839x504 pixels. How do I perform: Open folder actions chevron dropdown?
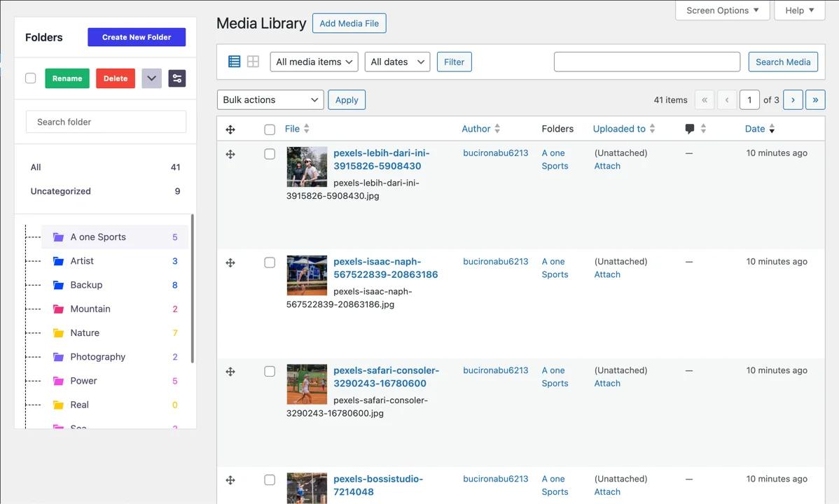tap(151, 78)
